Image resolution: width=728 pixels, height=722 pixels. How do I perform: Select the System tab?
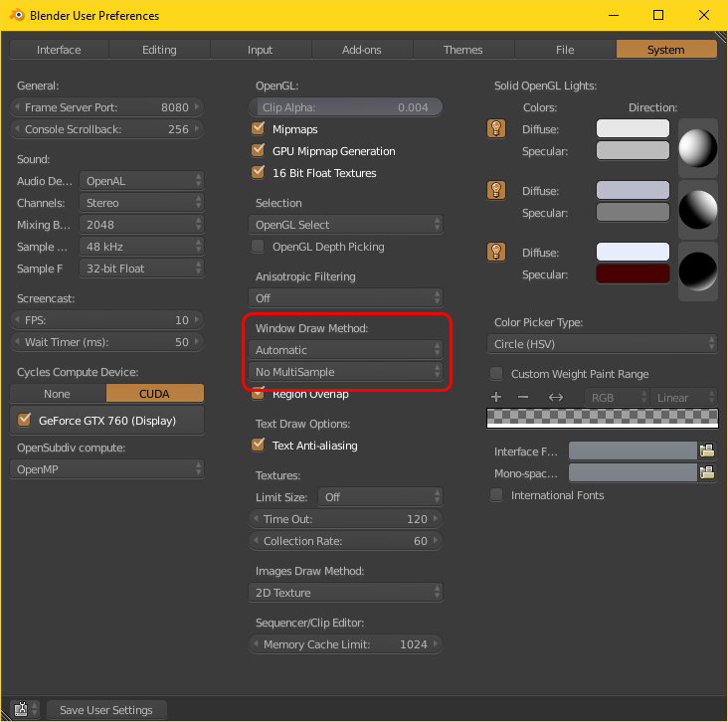coord(666,49)
